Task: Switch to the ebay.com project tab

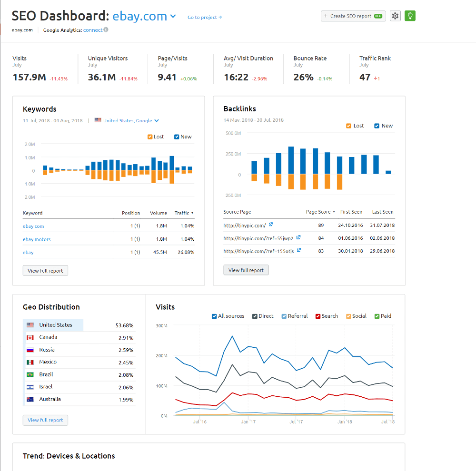Action: coord(22,29)
